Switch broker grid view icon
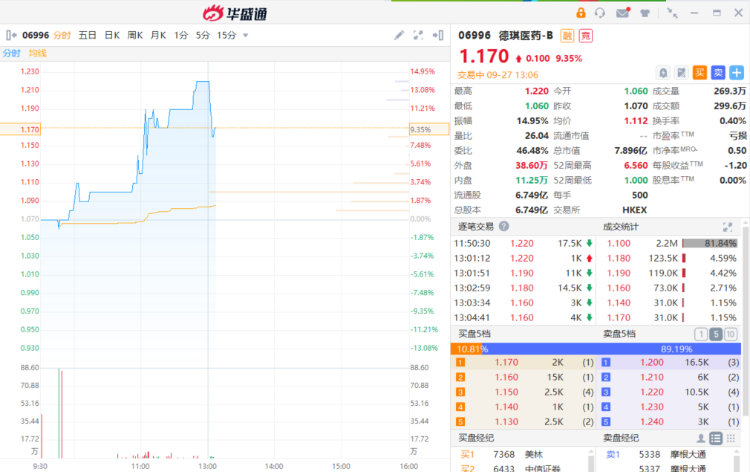750x472 pixels. [x=730, y=438]
